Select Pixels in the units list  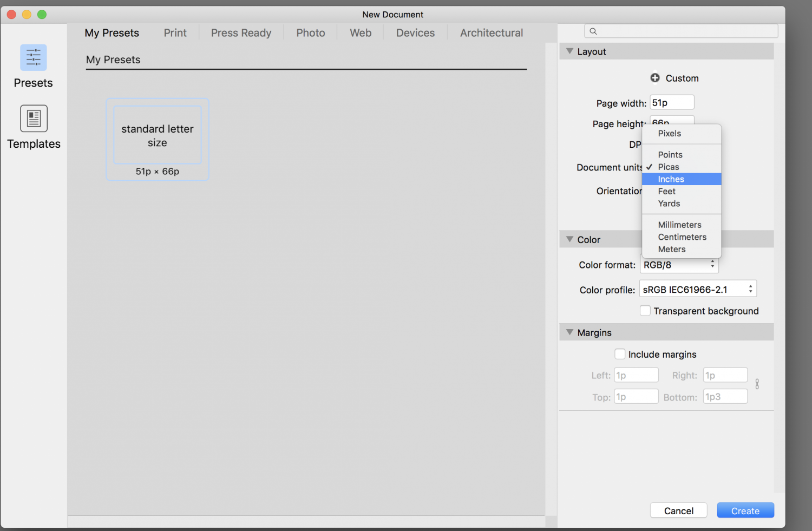(670, 134)
